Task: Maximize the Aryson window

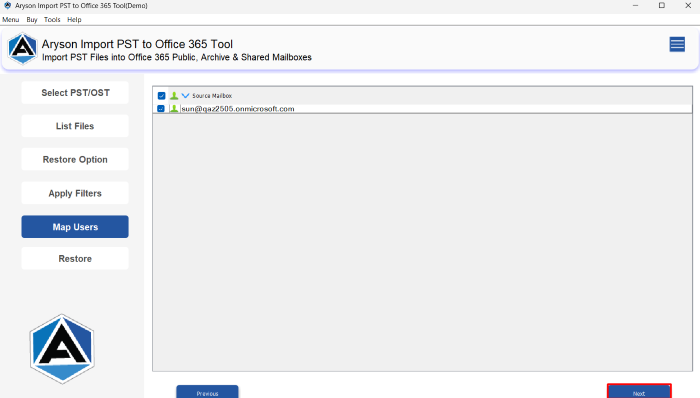Action: click(x=662, y=5)
